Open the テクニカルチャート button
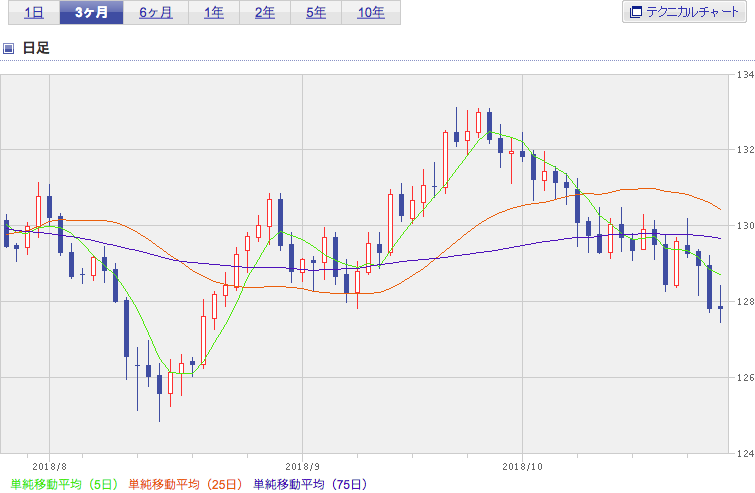The width and height of the screenshot is (755, 493). pyautogui.click(x=684, y=12)
